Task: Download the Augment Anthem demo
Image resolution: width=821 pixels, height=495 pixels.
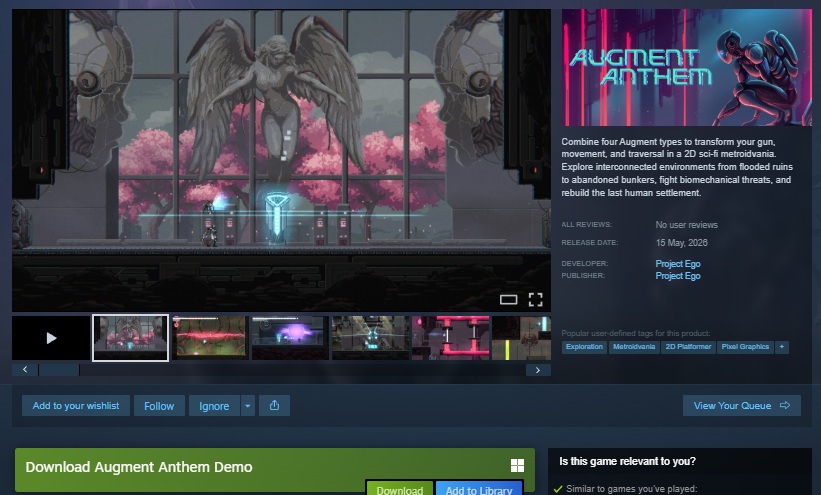Action: tap(400, 489)
